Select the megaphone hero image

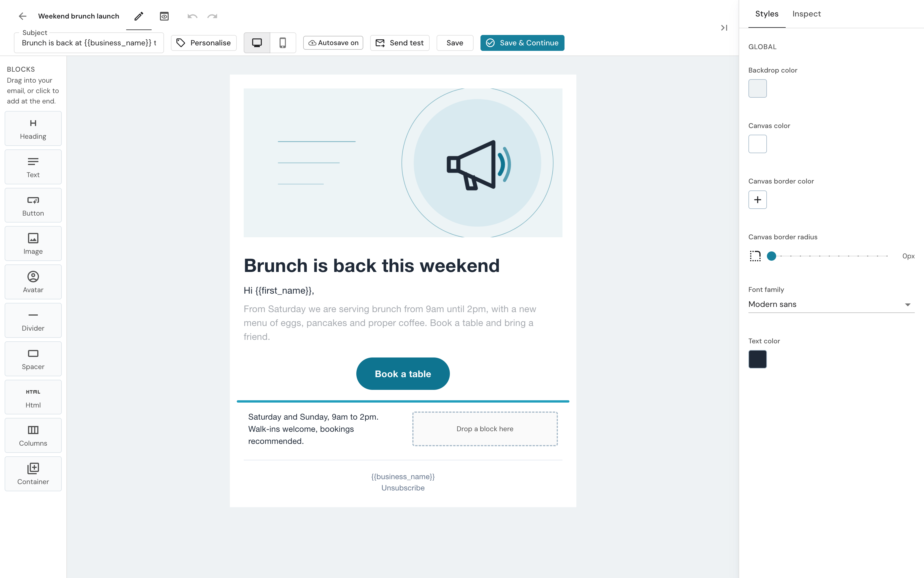[403, 163]
